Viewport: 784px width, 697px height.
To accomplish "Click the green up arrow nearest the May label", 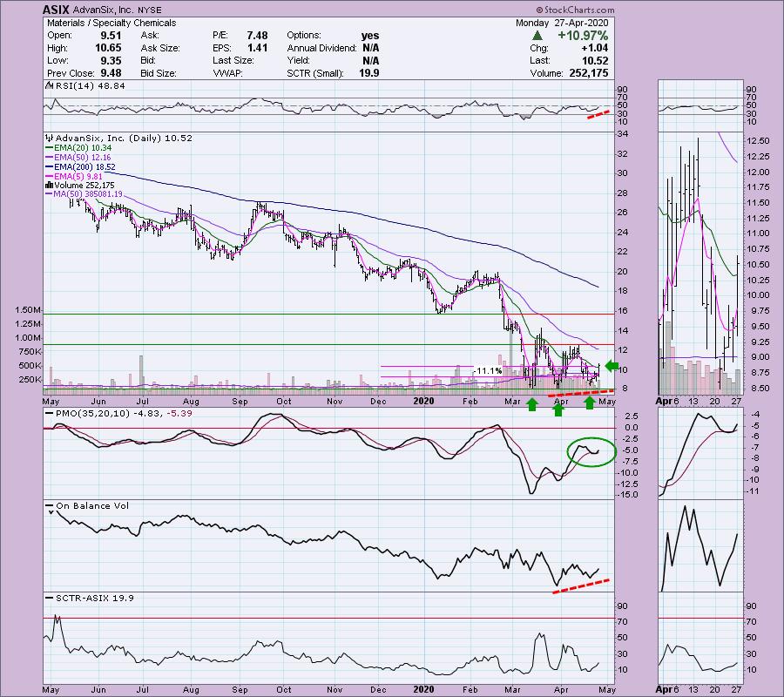I will tap(590, 403).
